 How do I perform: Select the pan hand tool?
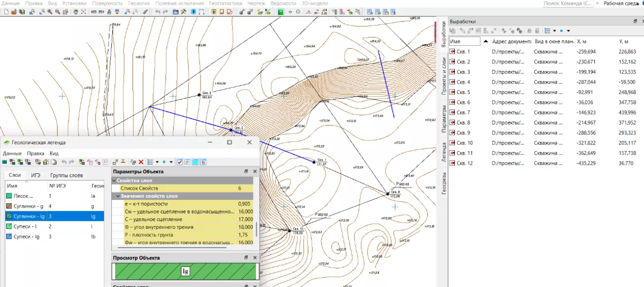click(x=75, y=11)
